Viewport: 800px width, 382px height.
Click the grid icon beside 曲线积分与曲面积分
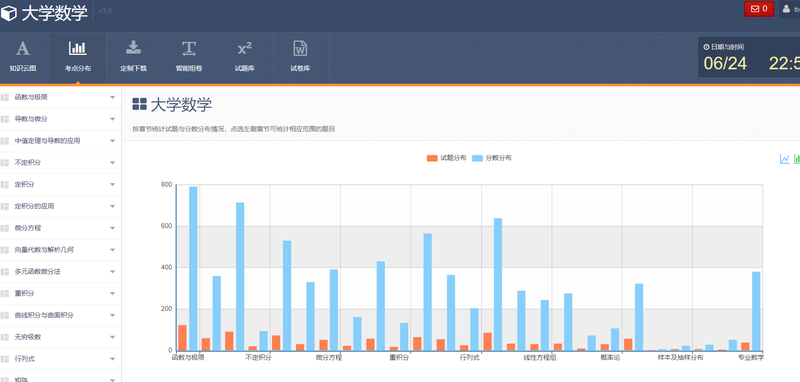coord(5,316)
